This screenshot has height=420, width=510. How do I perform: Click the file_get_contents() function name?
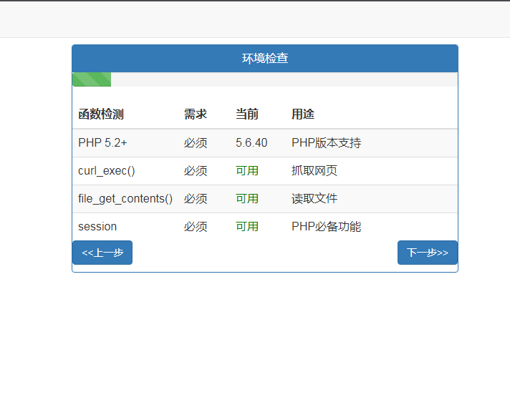pos(125,199)
